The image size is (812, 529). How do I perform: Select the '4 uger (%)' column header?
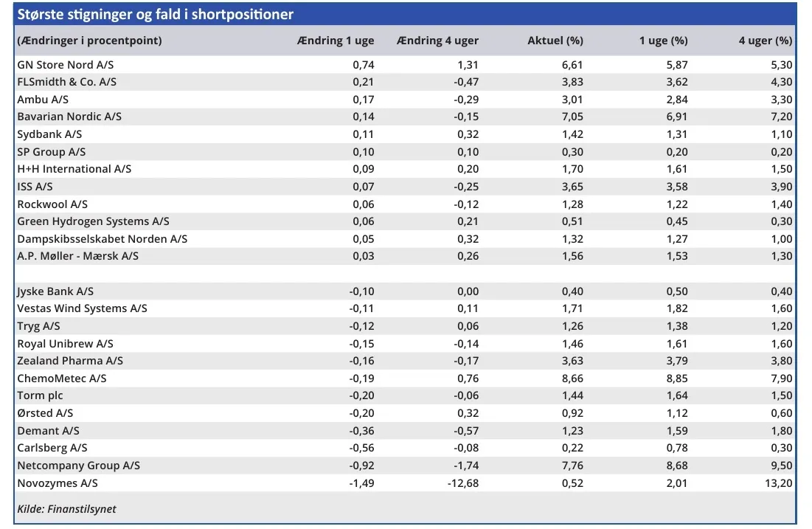pos(765,41)
